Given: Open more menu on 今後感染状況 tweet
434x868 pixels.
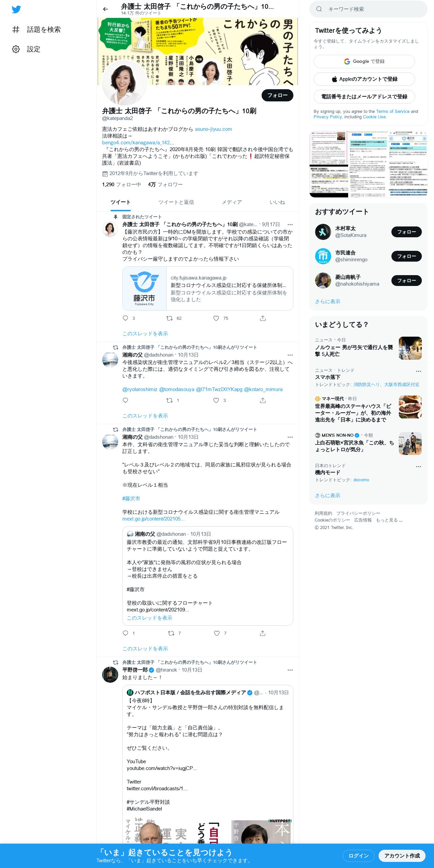Looking at the screenshot, I should (x=290, y=355).
